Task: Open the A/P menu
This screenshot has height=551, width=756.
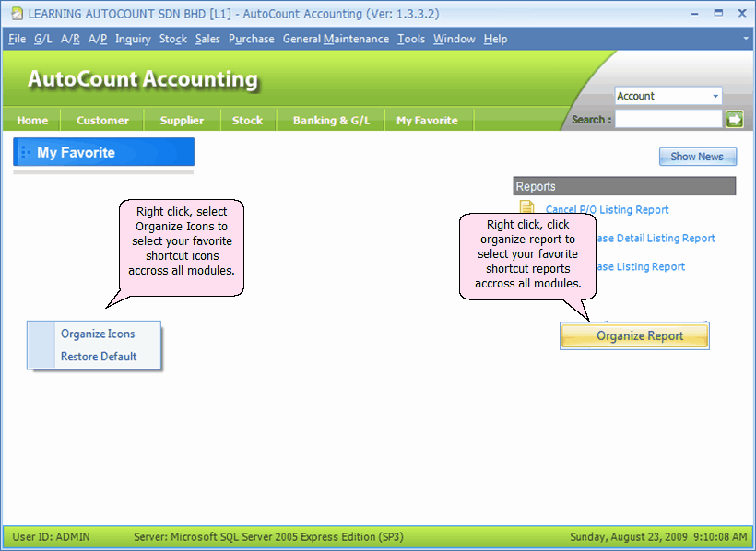Action: [98, 39]
